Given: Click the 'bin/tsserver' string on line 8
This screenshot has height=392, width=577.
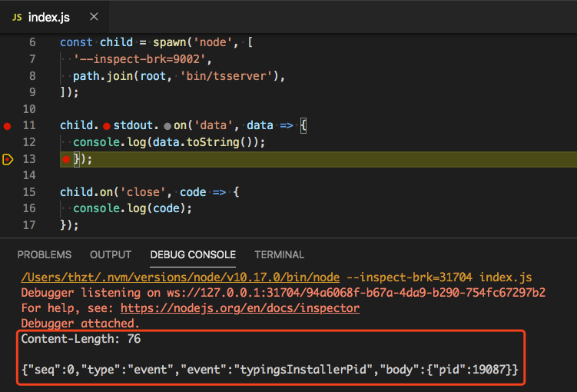Looking at the screenshot, I should pyautogui.click(x=226, y=76).
